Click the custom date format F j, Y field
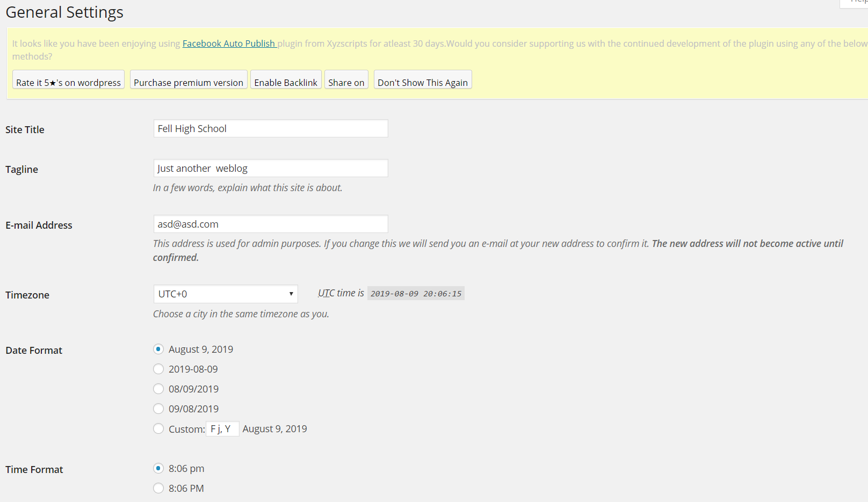The width and height of the screenshot is (868, 502). click(x=222, y=429)
